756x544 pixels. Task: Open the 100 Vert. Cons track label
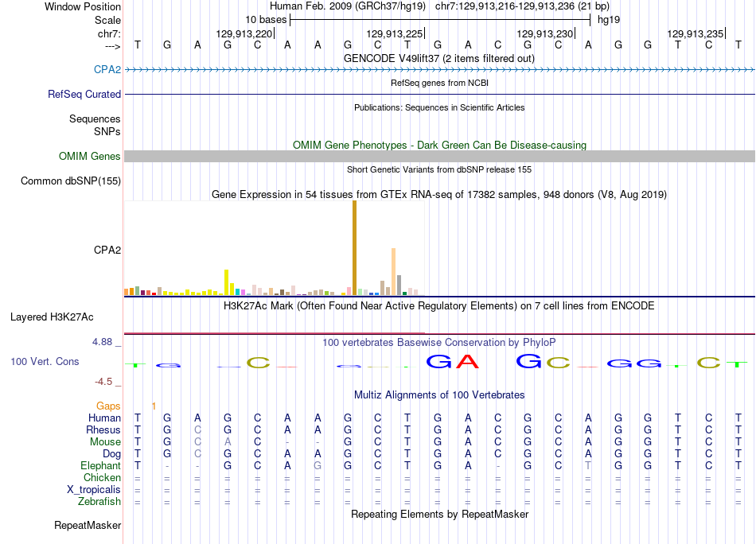[x=45, y=361]
